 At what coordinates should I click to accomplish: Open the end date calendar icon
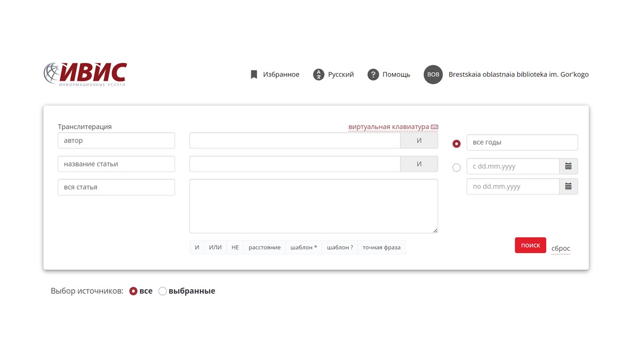point(568,187)
